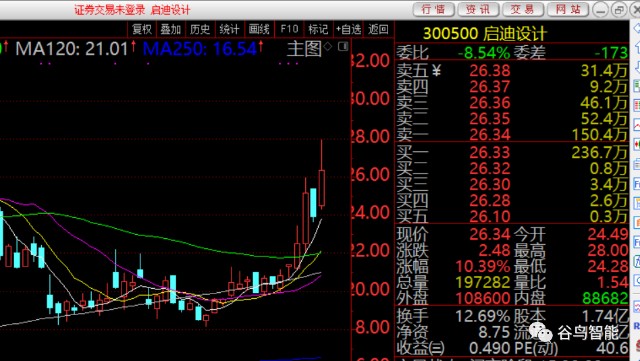
Task: Select 买三 bid price 26.30
Action: 489,184
